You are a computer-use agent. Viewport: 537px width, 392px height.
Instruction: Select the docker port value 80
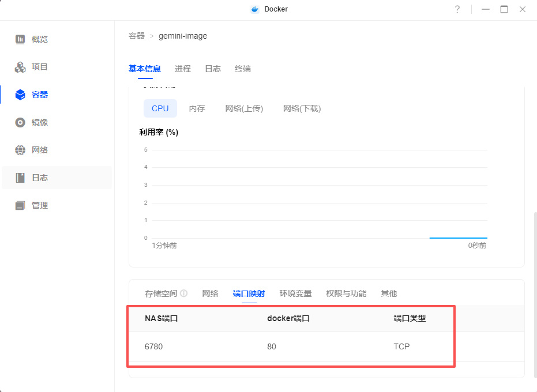pyautogui.click(x=272, y=347)
